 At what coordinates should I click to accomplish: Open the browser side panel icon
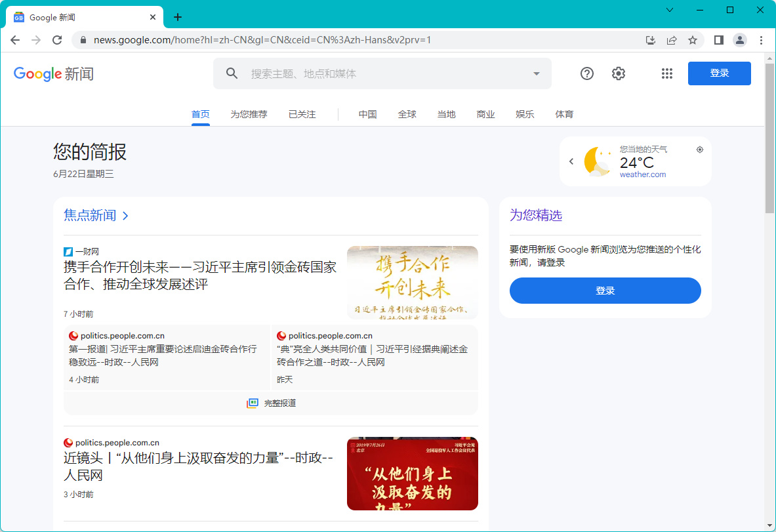click(x=719, y=40)
